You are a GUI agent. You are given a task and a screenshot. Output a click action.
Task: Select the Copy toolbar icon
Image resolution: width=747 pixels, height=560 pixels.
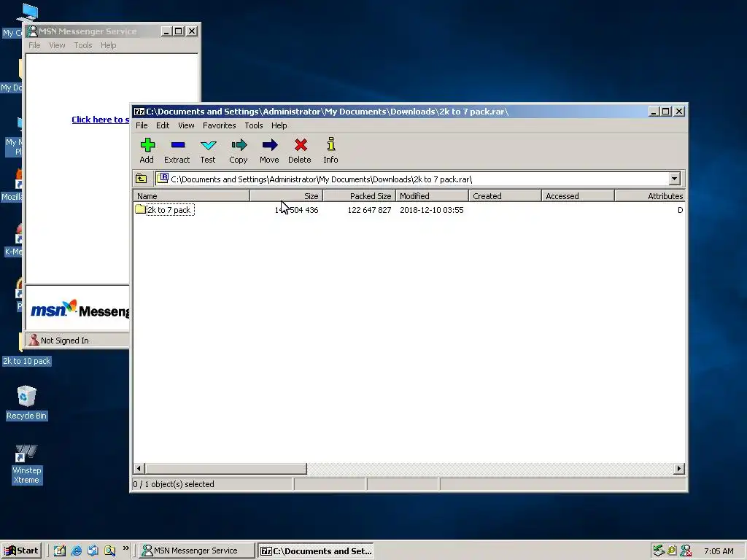(x=239, y=150)
